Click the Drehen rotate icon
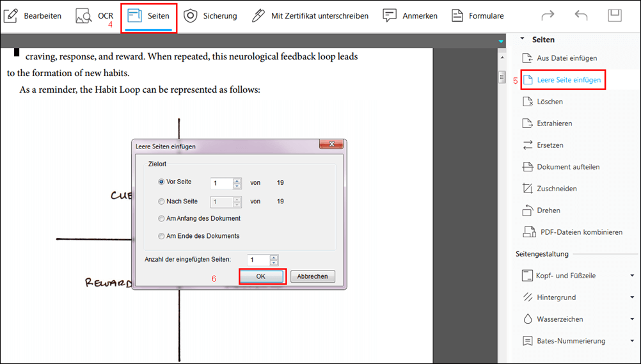Viewport: 641px width, 364px height. pyautogui.click(x=528, y=210)
